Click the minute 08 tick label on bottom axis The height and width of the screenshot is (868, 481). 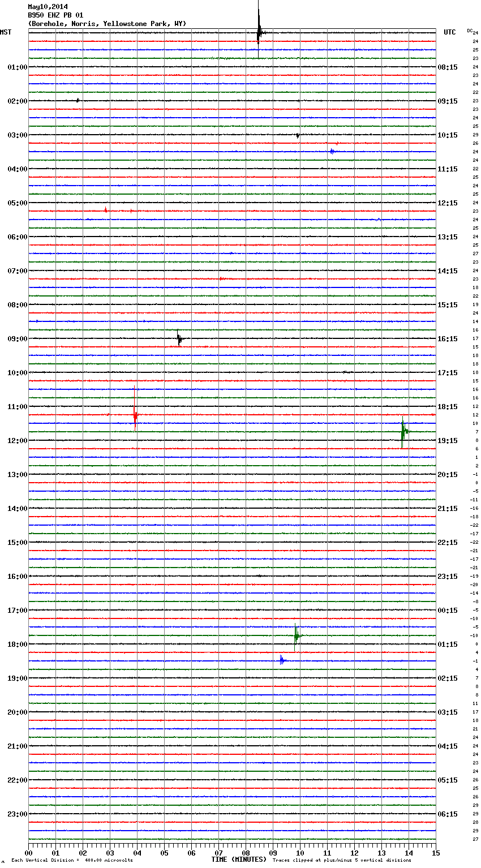coord(246,853)
